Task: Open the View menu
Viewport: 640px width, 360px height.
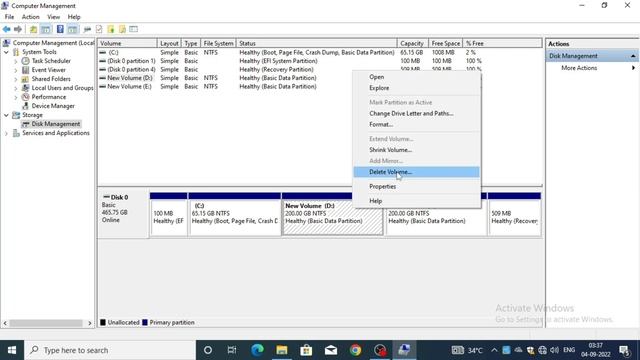Action: click(53, 17)
